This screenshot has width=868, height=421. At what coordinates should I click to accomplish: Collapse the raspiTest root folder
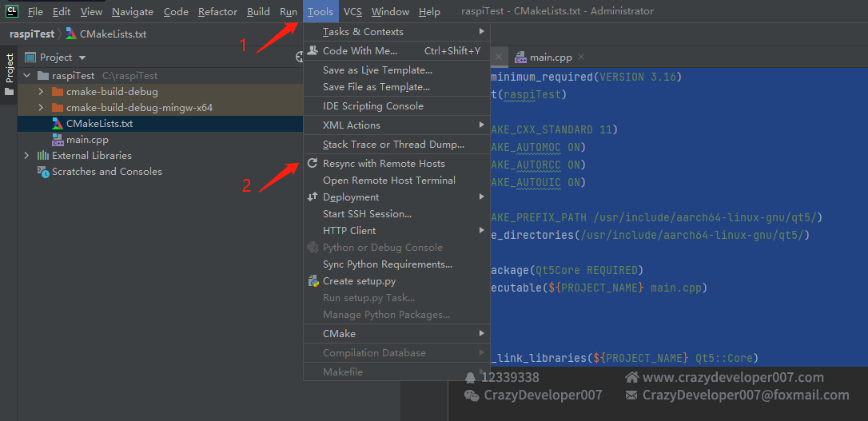point(26,76)
